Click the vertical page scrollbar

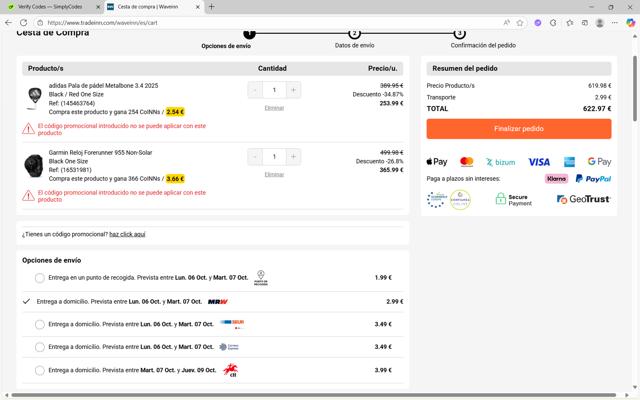coord(635,89)
